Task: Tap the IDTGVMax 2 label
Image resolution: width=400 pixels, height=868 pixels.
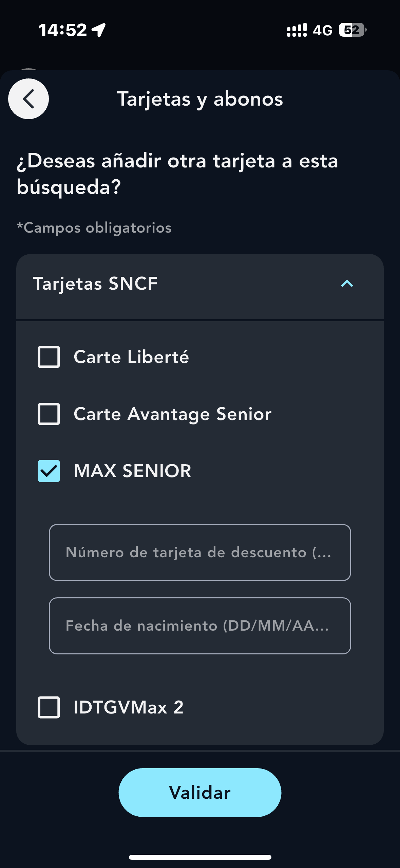Action: pos(128,707)
